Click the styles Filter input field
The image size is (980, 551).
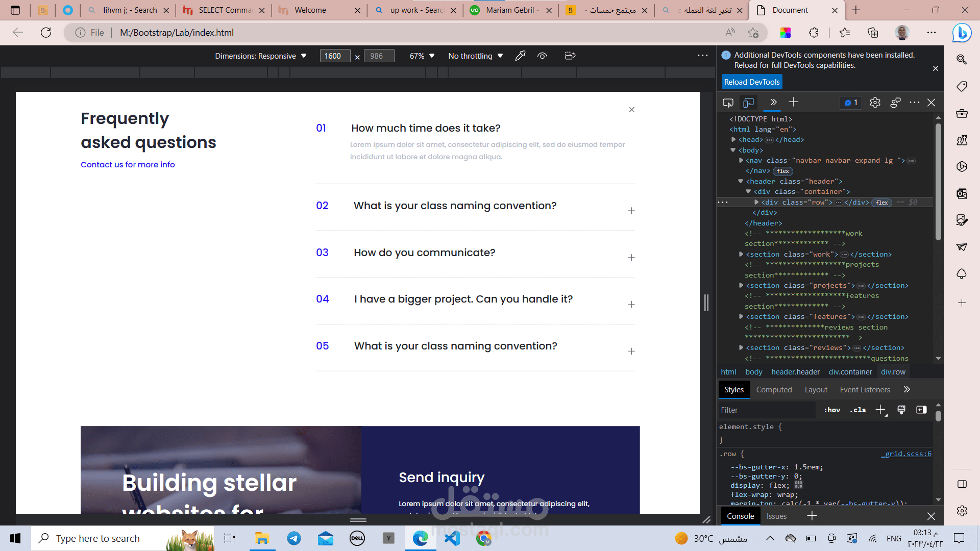(766, 410)
